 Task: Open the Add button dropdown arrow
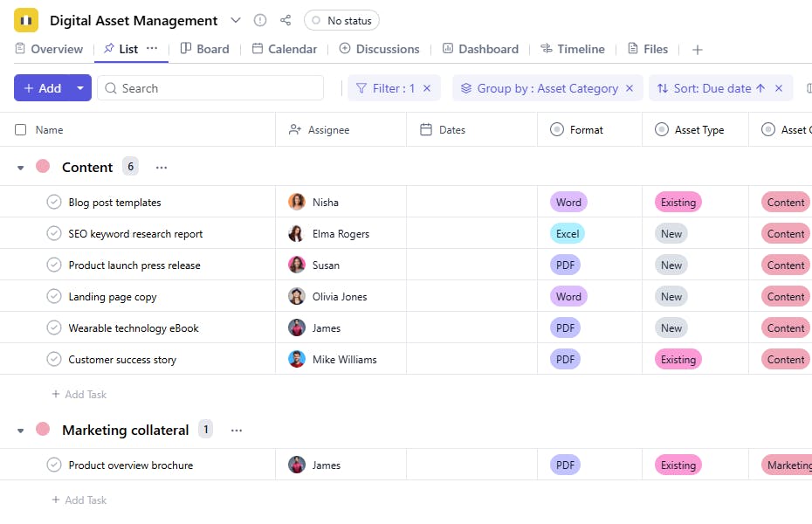[80, 88]
